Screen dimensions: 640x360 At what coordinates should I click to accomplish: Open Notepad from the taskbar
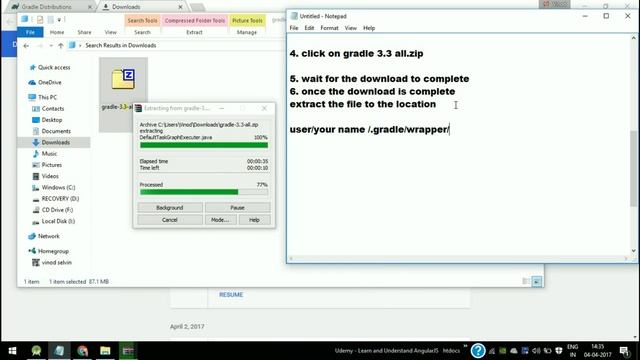[x=59, y=351]
